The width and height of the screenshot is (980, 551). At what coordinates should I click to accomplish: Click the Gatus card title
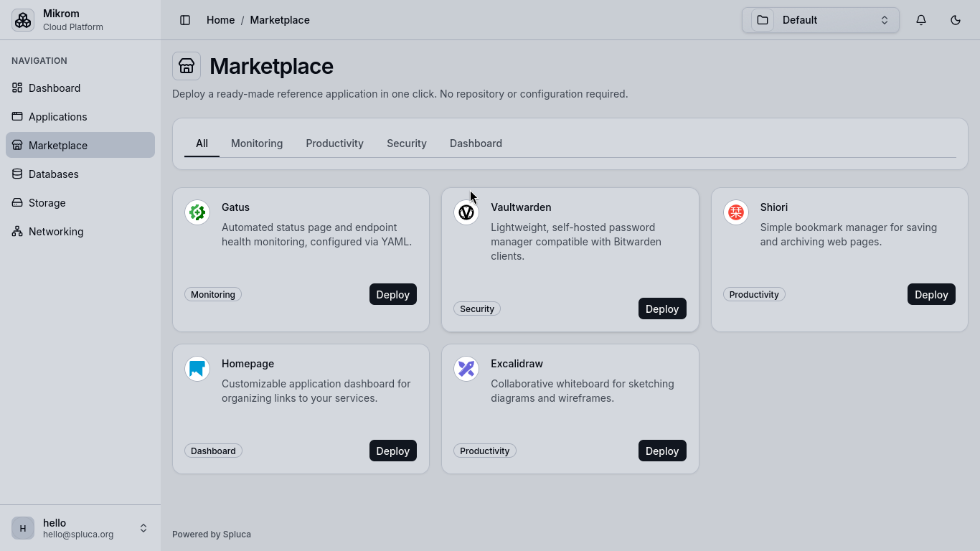pyautogui.click(x=235, y=207)
